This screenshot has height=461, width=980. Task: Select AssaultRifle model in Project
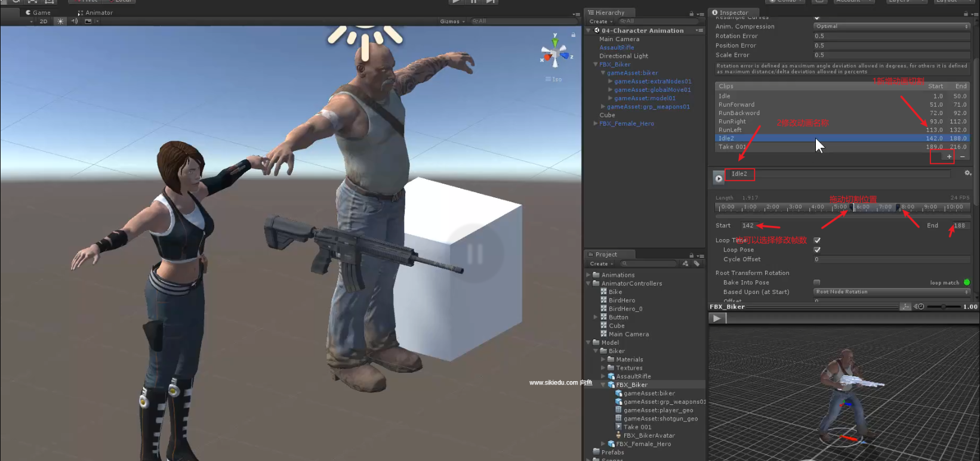[x=633, y=376]
